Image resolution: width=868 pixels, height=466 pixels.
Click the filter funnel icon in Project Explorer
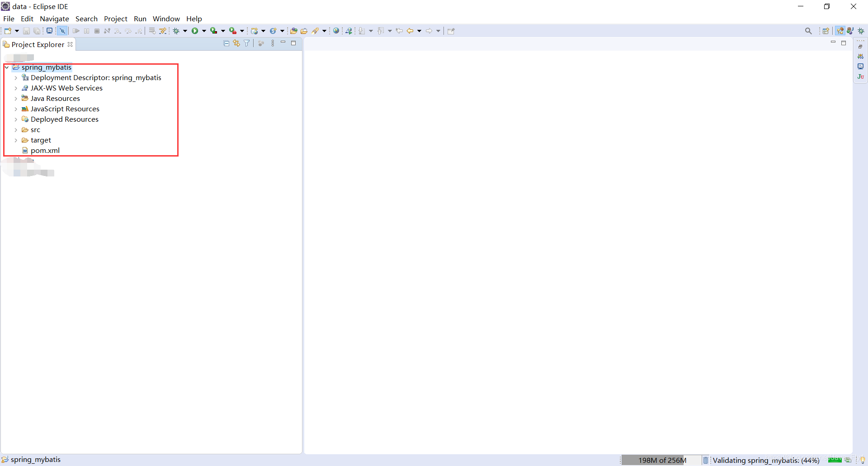pos(247,43)
